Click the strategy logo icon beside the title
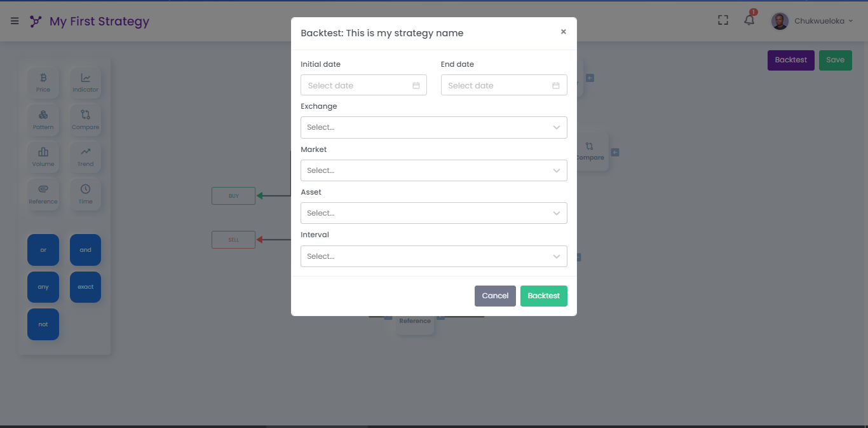Viewport: 868px width, 428px height. (36, 21)
